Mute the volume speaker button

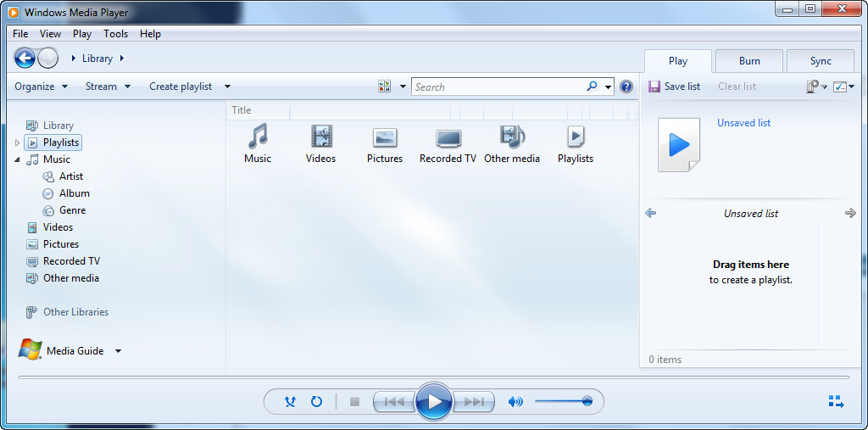tap(515, 402)
